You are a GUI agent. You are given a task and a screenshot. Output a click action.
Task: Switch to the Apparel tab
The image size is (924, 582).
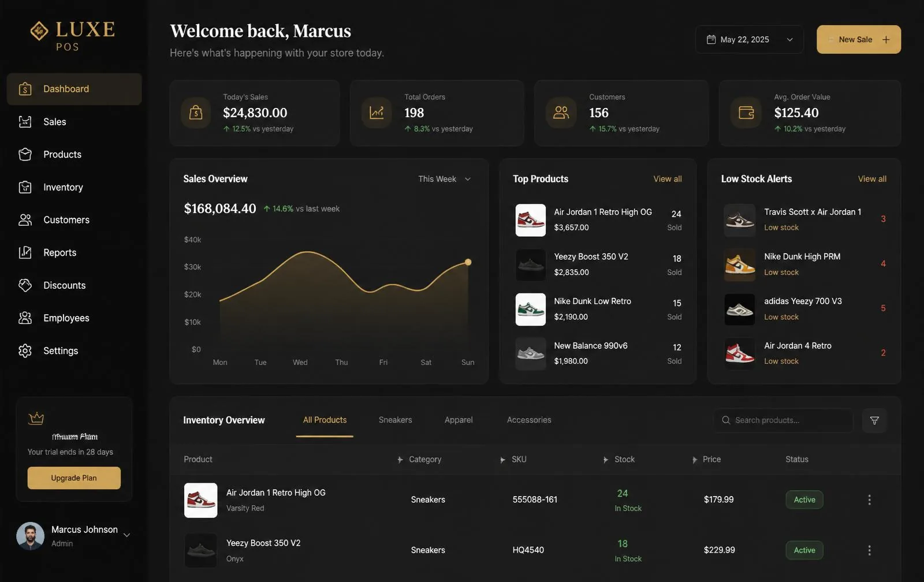click(459, 420)
